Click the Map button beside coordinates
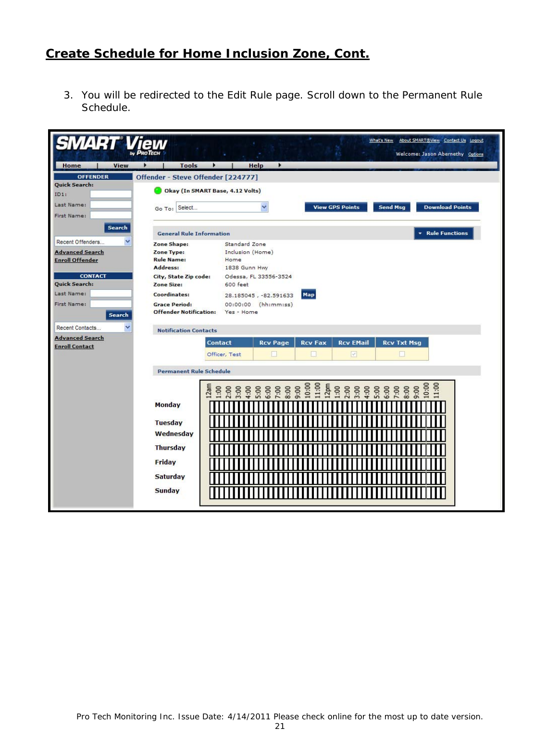 (309, 295)
